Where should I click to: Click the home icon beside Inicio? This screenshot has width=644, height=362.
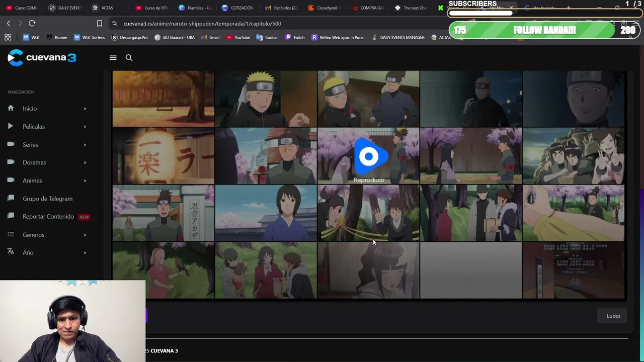point(11,109)
